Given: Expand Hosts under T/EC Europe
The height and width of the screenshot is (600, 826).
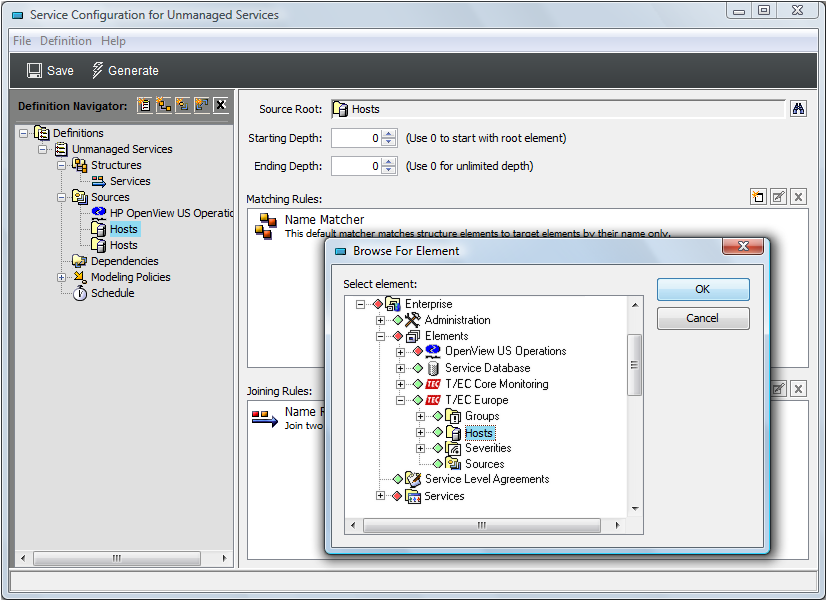Looking at the screenshot, I should [x=420, y=432].
